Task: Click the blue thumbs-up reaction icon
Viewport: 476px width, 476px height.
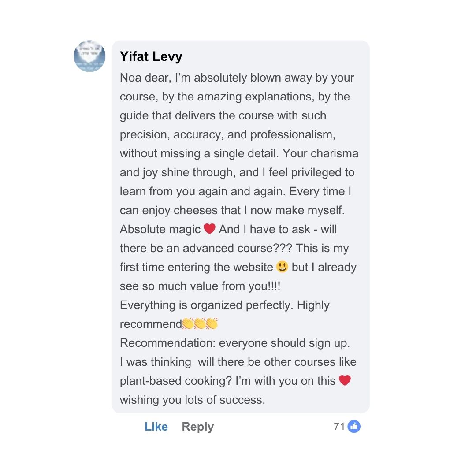Action: click(x=354, y=426)
